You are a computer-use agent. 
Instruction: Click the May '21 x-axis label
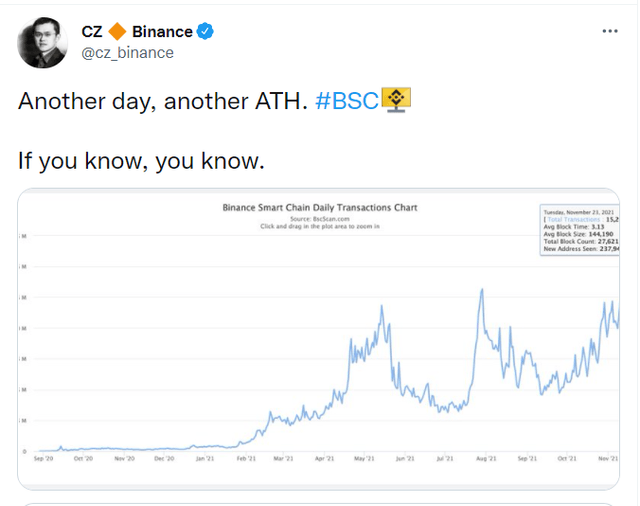click(364, 459)
